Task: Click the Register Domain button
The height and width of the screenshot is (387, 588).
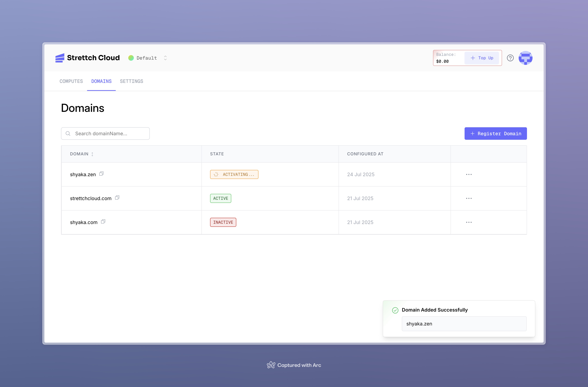Action: (495, 133)
